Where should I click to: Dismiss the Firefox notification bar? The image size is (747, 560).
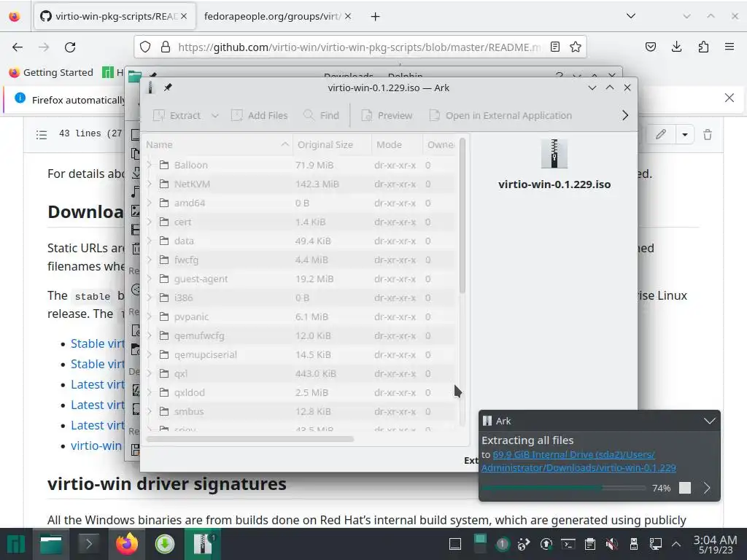(x=729, y=98)
